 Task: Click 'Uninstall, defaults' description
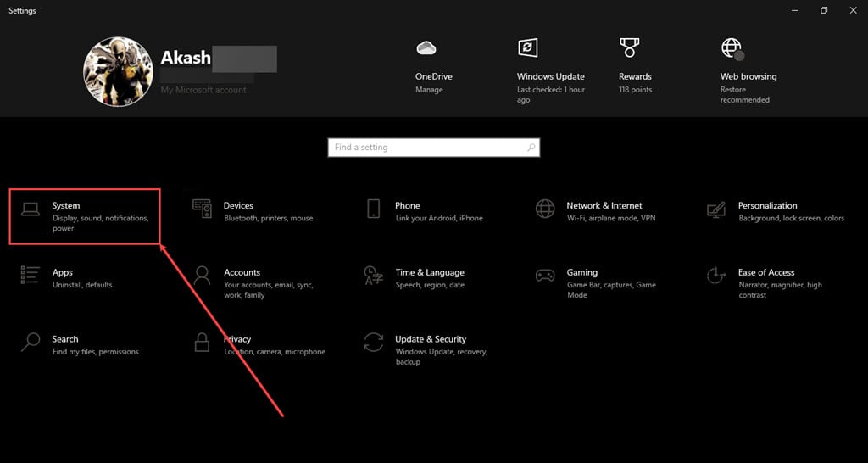pos(82,285)
